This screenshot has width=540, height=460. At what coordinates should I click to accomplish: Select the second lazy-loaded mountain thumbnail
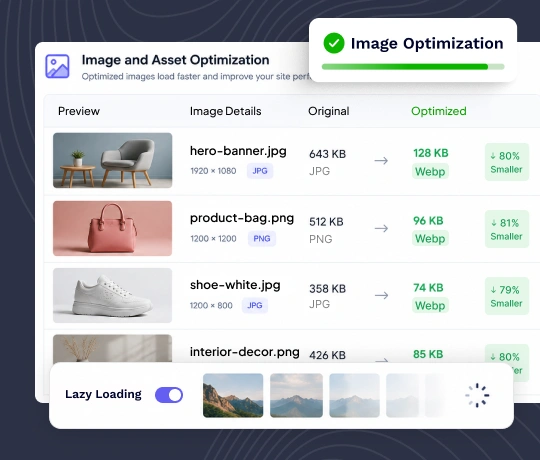click(297, 395)
